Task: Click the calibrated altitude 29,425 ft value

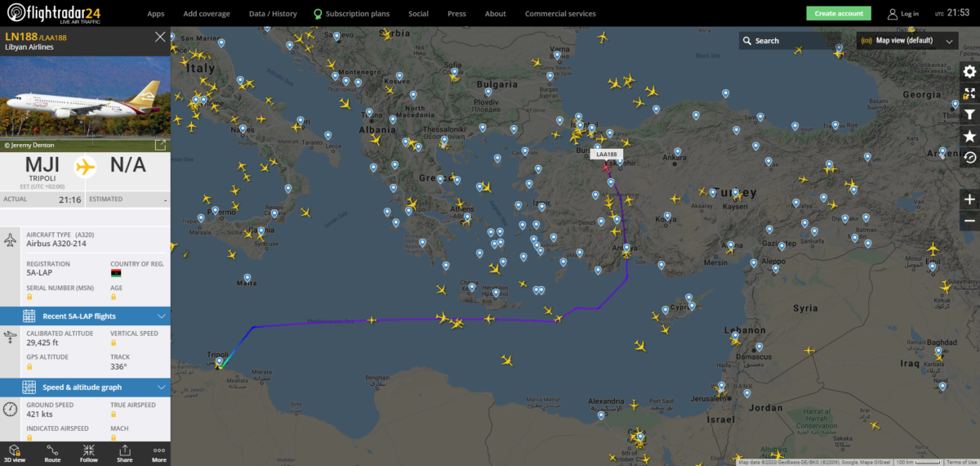Action: tap(44, 344)
